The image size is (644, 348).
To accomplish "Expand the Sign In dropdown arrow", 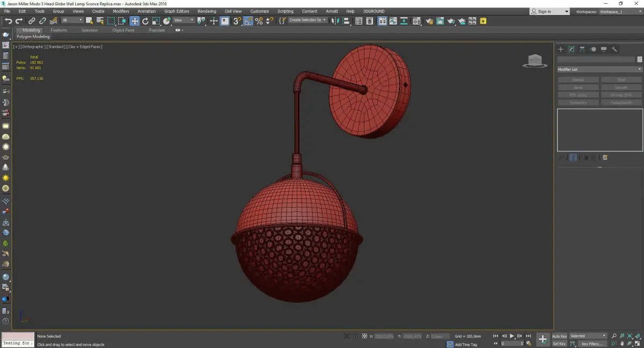I will click(566, 11).
